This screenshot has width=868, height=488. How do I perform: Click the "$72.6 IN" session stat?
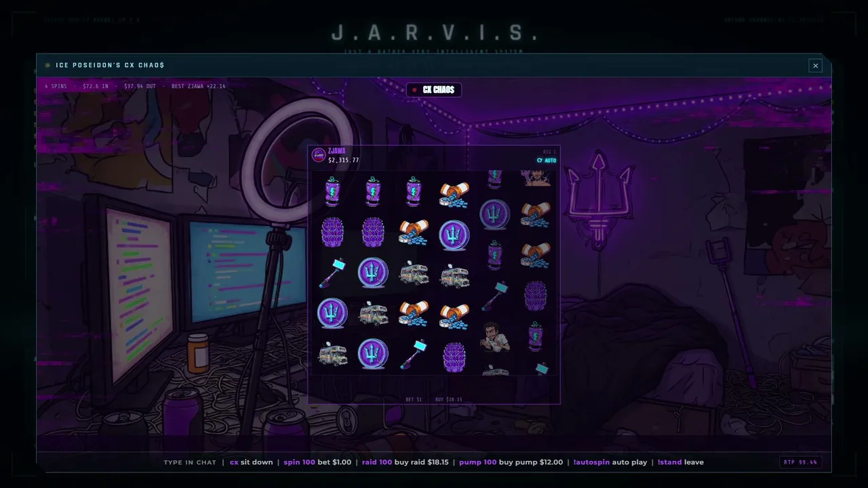tap(96, 86)
